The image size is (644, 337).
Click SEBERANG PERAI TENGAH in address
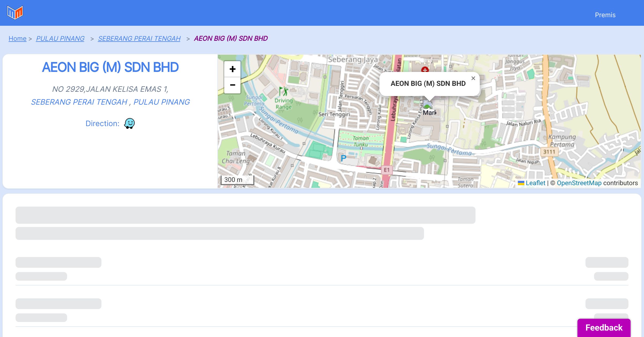[x=79, y=102]
